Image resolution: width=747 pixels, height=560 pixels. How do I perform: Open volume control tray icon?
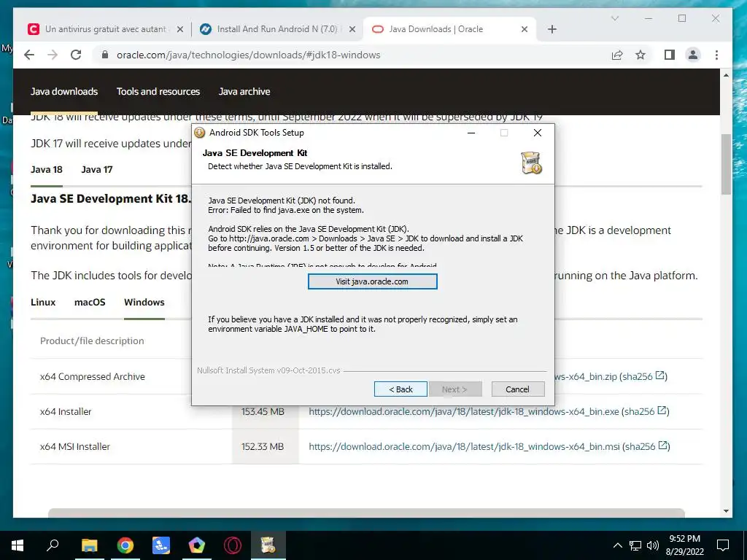(653, 545)
